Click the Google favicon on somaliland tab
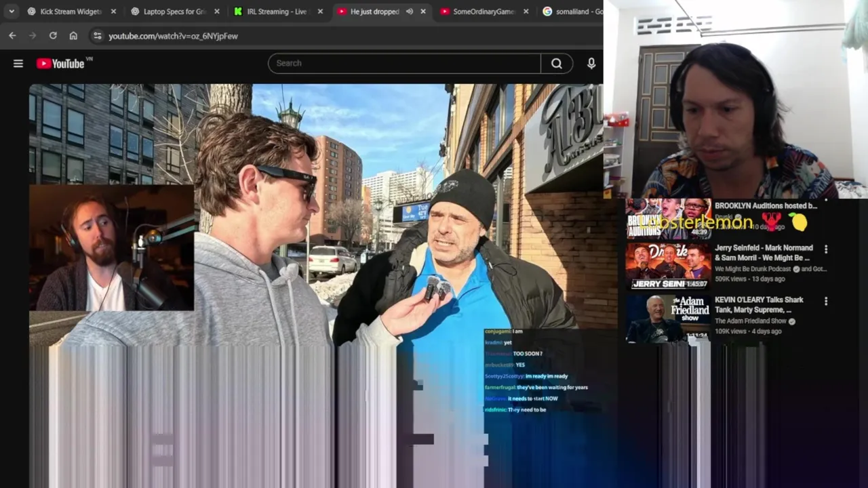The image size is (868, 488). point(547,12)
